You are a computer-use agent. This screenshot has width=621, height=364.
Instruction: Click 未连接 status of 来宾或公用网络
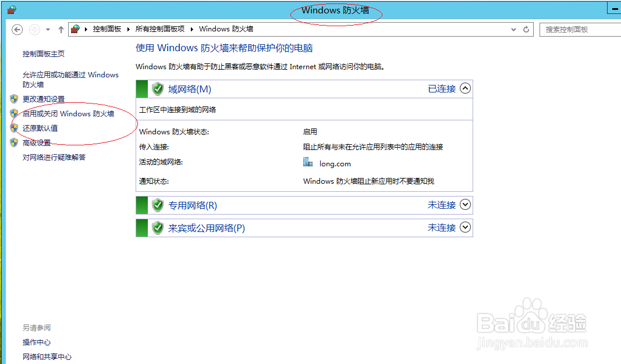click(442, 227)
